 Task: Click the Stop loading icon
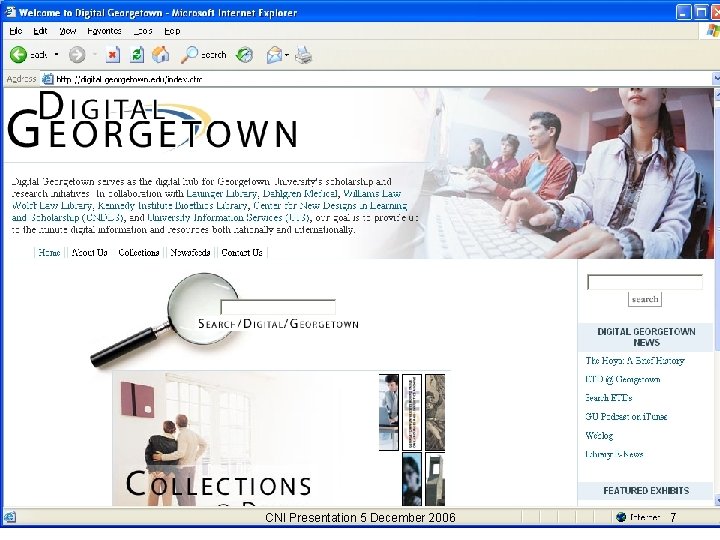(x=113, y=55)
